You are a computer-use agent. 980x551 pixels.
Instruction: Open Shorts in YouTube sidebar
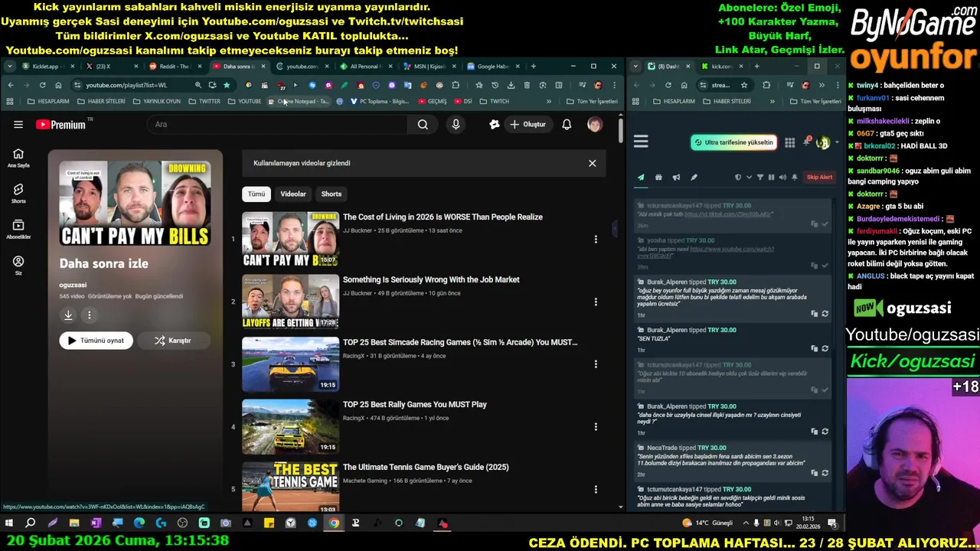tap(18, 194)
